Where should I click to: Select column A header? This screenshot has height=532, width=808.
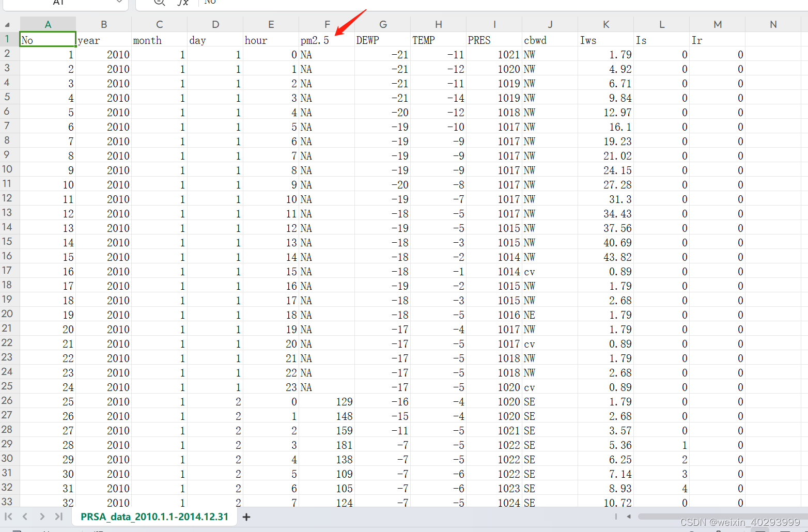48,24
